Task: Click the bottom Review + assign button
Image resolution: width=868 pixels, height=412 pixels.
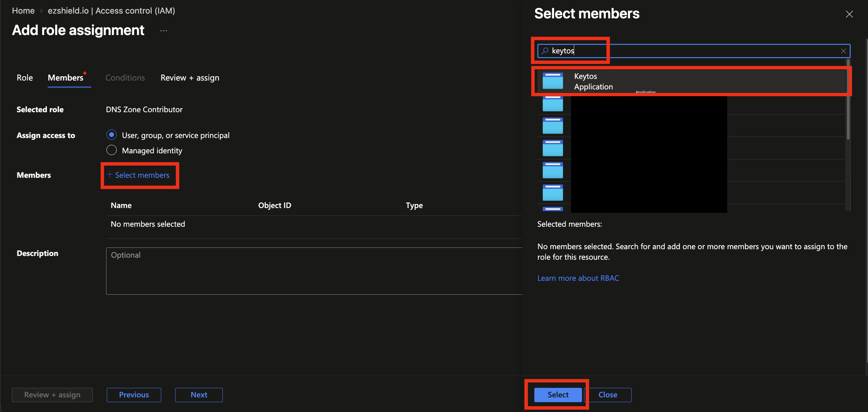Action: [52, 395]
